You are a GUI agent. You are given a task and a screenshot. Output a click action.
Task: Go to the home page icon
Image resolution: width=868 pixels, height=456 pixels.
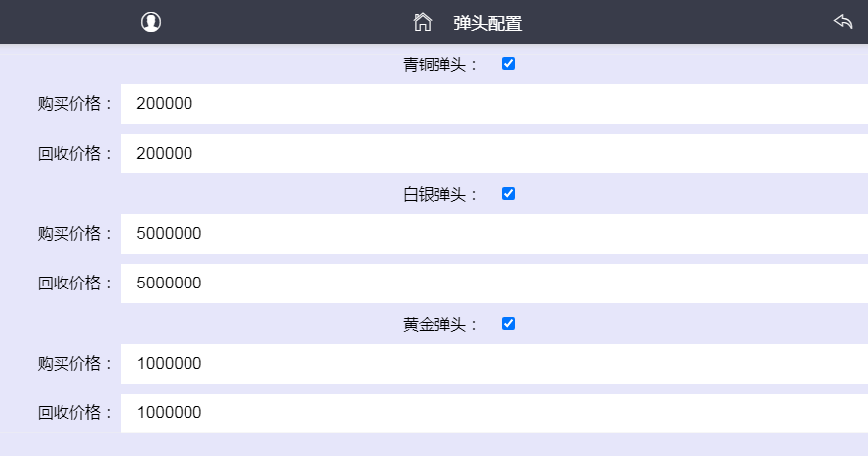coord(423,22)
